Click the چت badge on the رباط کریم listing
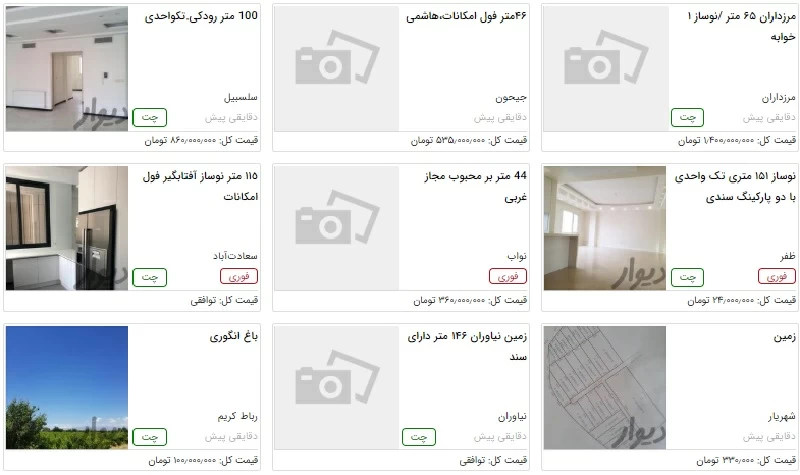The height and width of the screenshot is (475, 800). coord(149,437)
